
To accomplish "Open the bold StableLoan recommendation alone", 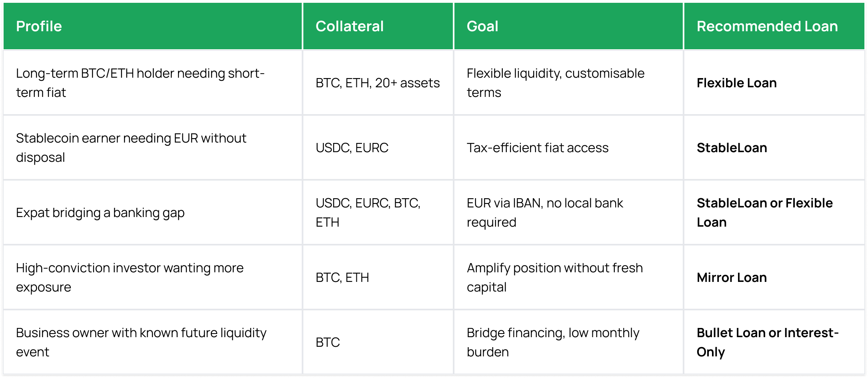I will [732, 148].
